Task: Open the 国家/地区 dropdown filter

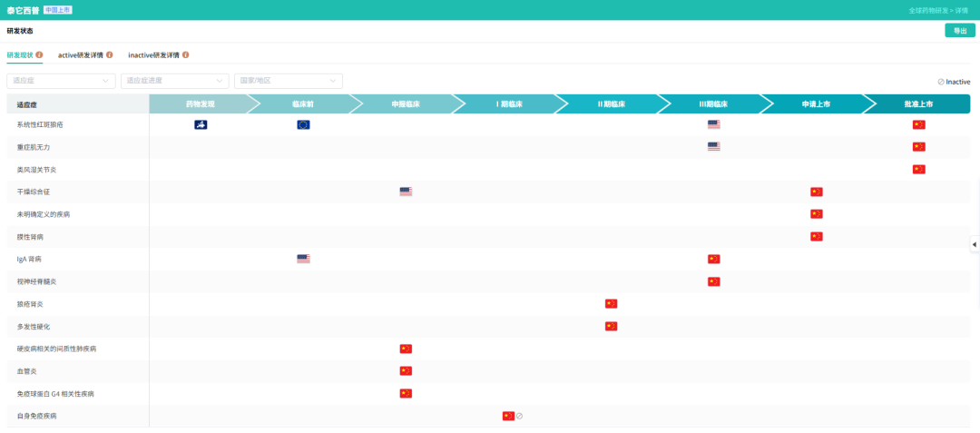Action: pyautogui.click(x=288, y=81)
